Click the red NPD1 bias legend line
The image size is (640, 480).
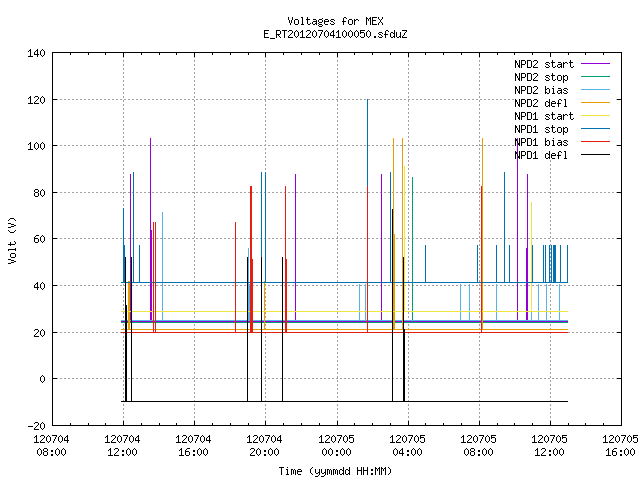[595, 142]
